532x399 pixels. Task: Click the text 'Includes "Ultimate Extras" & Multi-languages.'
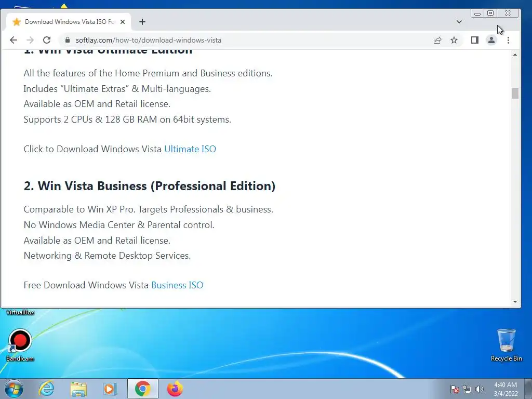tap(117, 89)
